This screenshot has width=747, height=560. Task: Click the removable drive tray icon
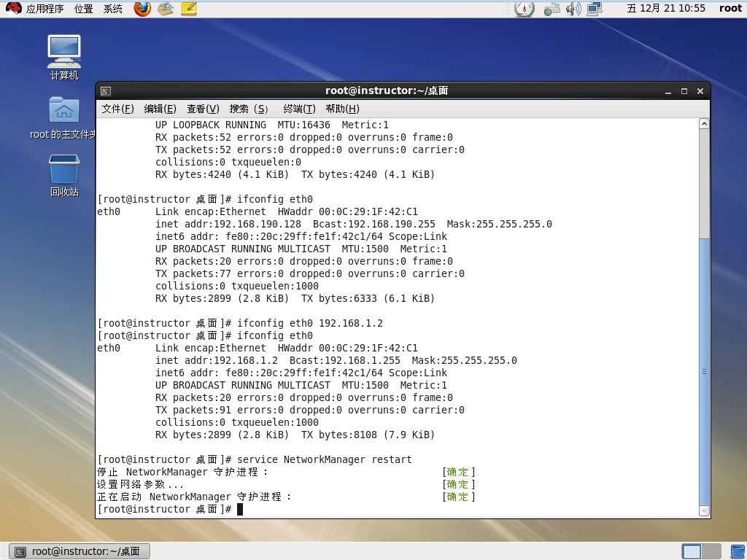pyautogui.click(x=551, y=8)
